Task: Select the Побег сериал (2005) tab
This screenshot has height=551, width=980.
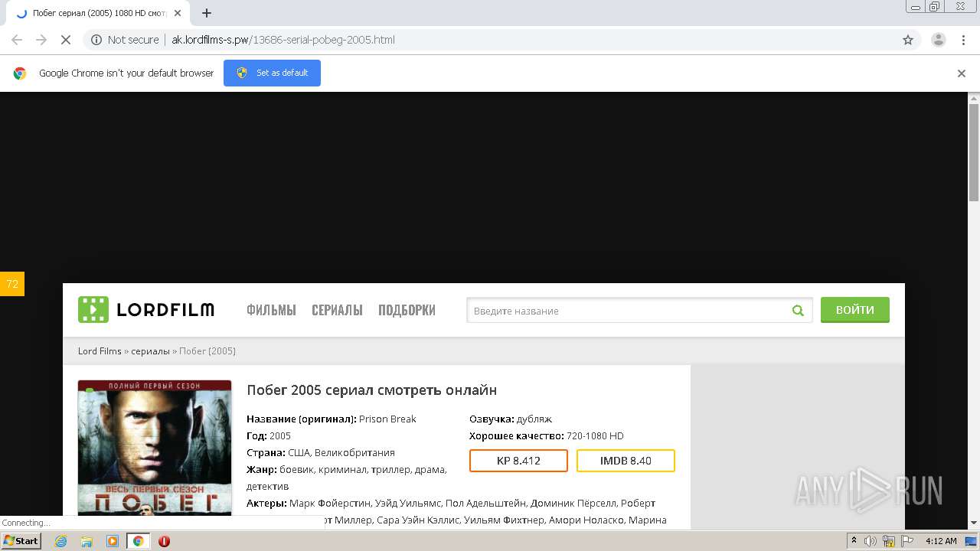Action: pos(99,13)
